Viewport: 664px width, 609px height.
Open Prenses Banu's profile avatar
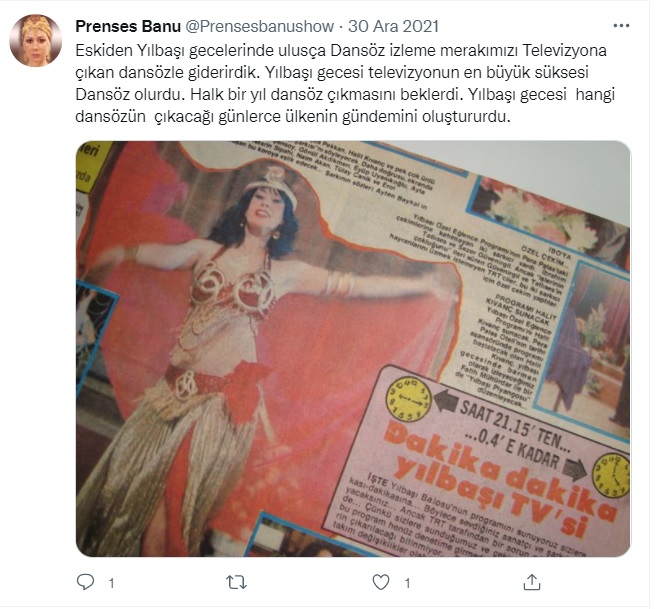pos(36,41)
